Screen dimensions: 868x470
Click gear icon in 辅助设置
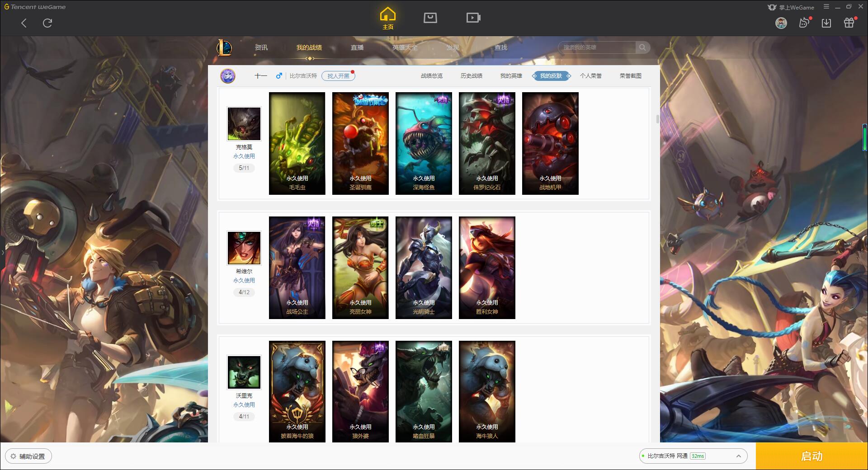point(13,456)
